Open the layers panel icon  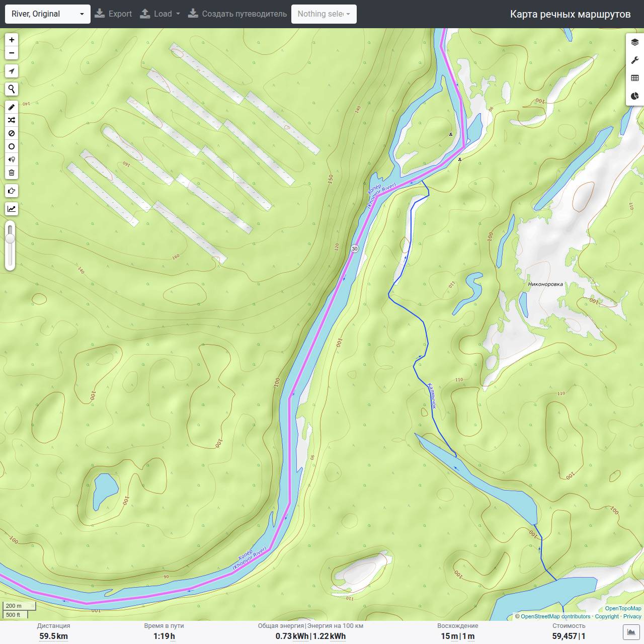(x=635, y=42)
